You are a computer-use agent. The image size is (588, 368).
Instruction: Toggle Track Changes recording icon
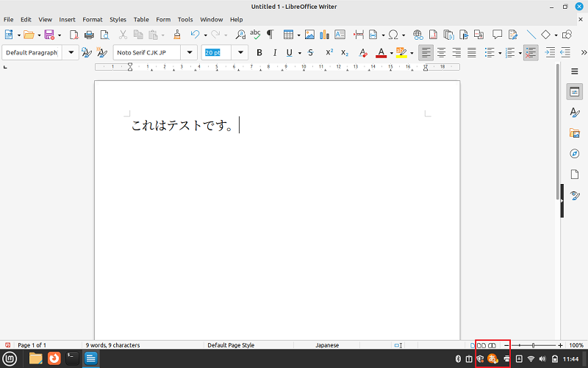pyautogui.click(x=513, y=35)
